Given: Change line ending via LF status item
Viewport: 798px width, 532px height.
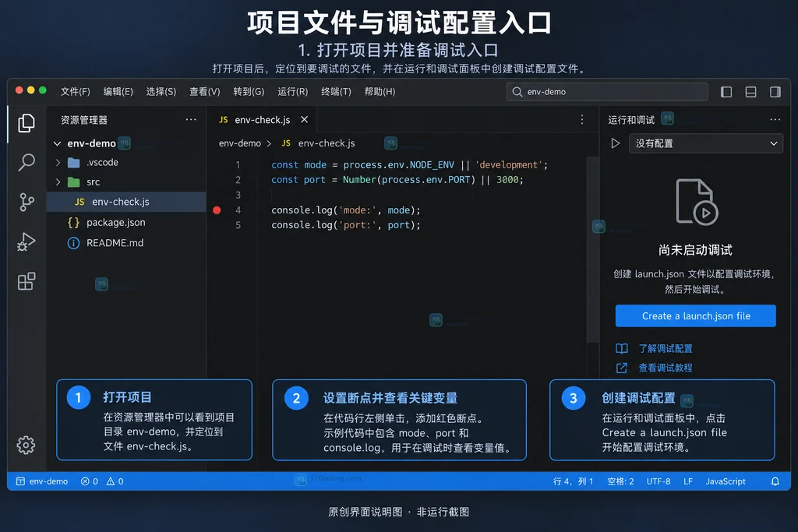Looking at the screenshot, I should [687, 481].
